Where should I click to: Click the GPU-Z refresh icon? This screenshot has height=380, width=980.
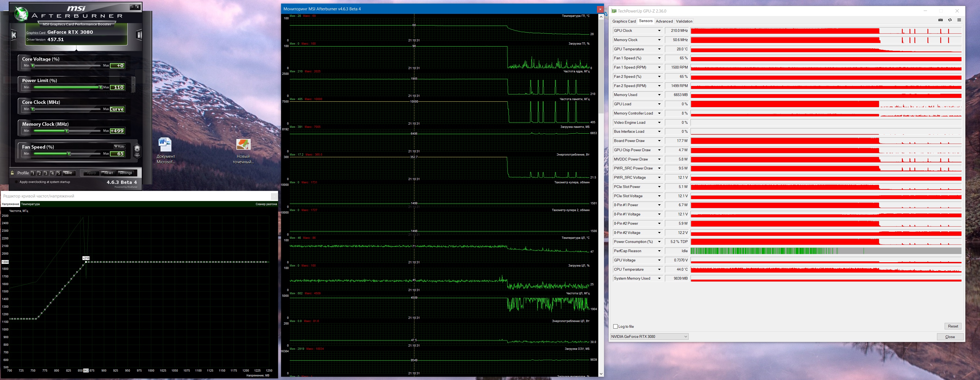coord(950,20)
